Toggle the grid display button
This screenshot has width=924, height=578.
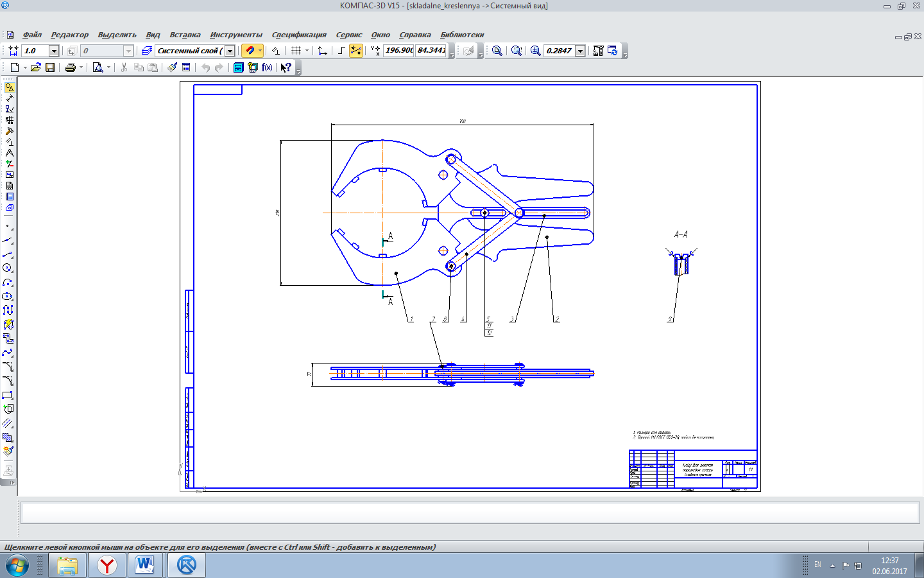click(x=296, y=51)
